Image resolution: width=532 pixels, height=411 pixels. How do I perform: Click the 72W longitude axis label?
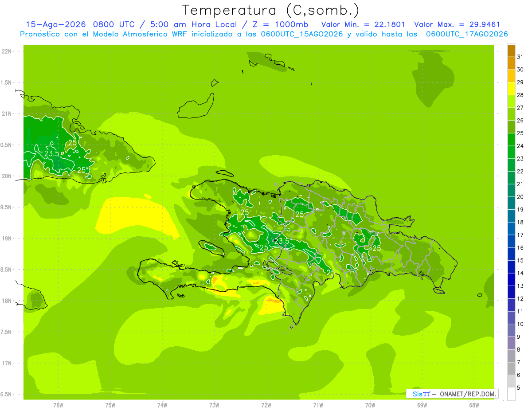click(x=266, y=405)
